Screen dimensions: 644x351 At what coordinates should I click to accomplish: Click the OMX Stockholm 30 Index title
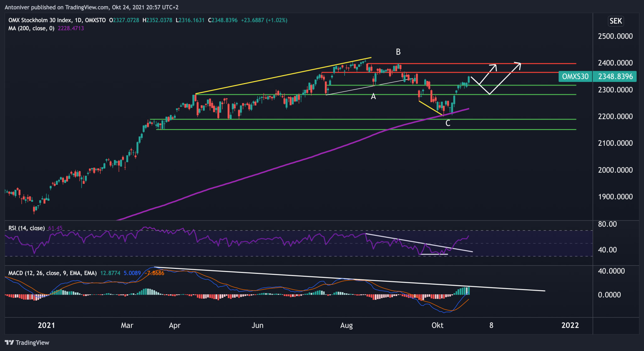tap(40, 20)
